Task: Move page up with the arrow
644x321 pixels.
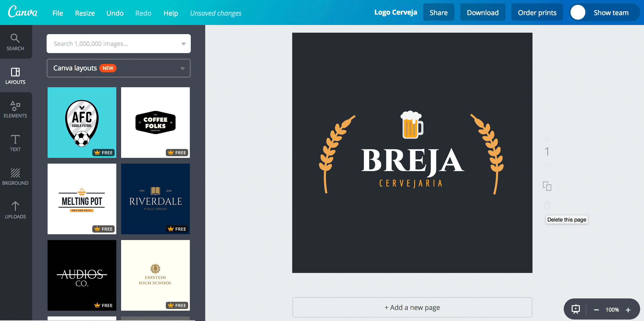Action: (547, 138)
